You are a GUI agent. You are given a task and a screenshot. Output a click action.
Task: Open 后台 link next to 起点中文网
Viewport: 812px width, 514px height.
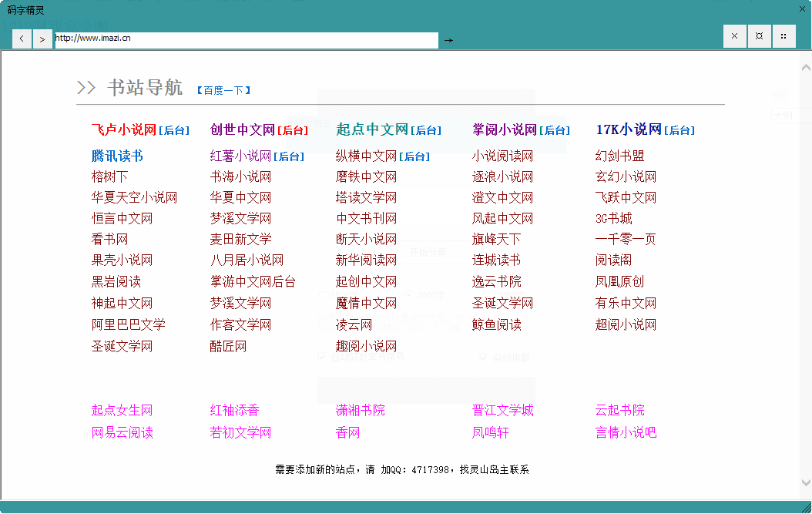click(426, 130)
